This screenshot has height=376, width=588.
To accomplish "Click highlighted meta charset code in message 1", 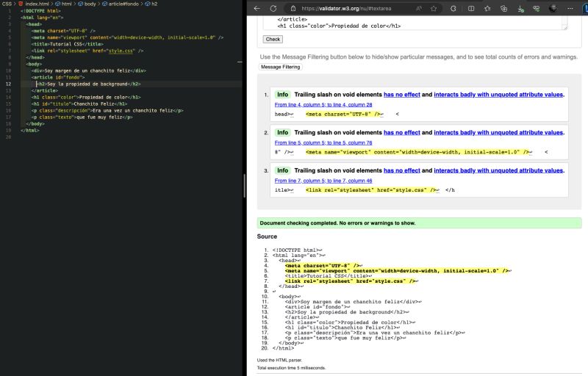I will (x=344, y=114).
